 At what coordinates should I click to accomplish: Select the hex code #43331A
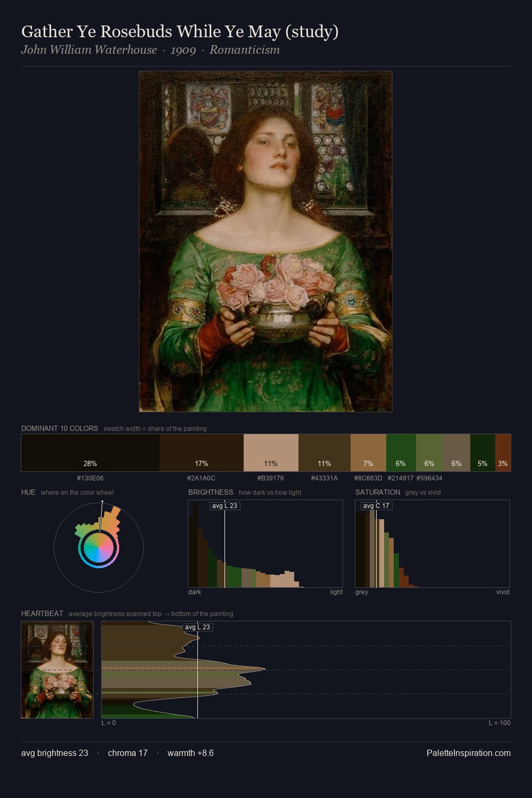pyautogui.click(x=325, y=478)
